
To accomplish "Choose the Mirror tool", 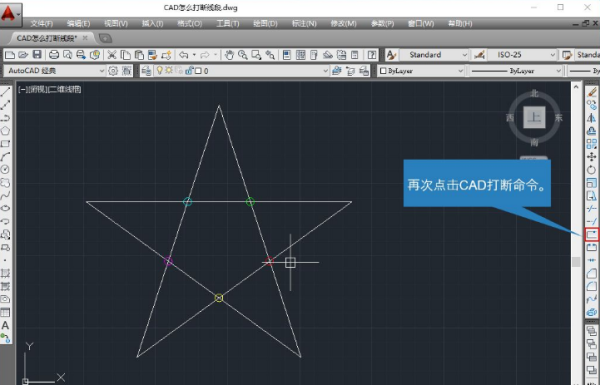I will point(592,118).
